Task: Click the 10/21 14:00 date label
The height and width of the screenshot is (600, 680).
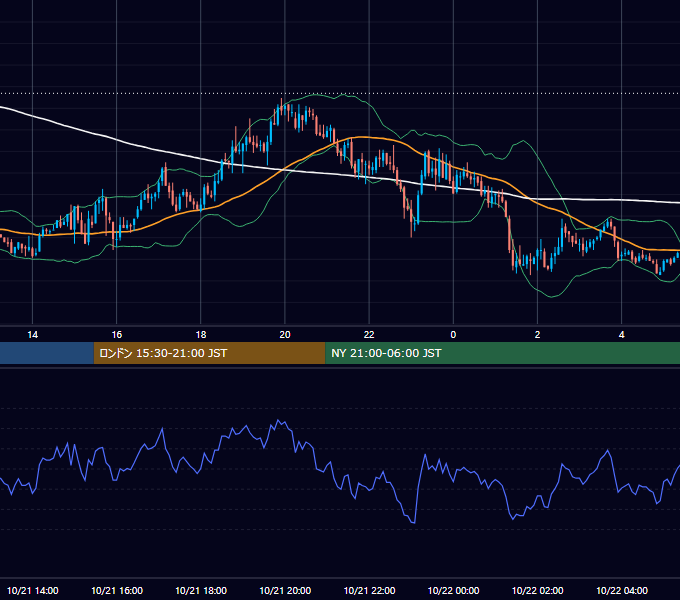Action: pyautogui.click(x=33, y=590)
